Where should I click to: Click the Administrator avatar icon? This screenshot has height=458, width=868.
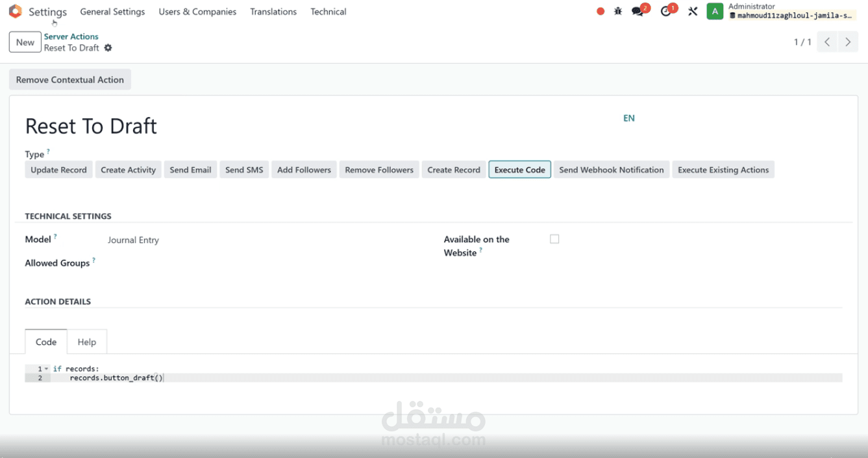(715, 12)
